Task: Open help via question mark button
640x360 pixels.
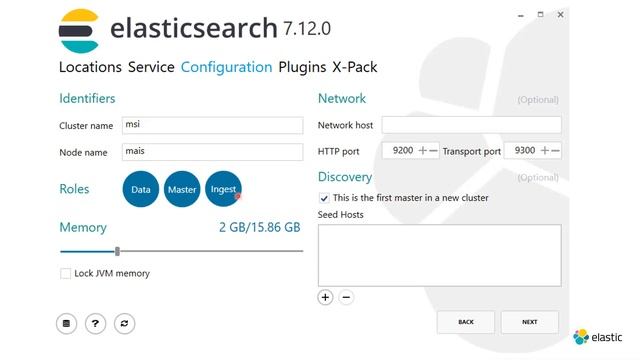Action: click(x=95, y=324)
